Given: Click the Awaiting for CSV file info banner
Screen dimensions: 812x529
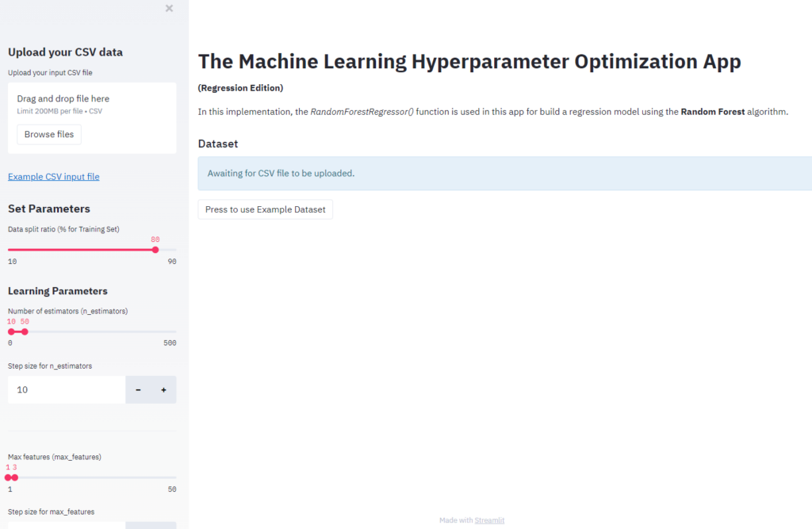Looking at the screenshot, I should pyautogui.click(x=504, y=174).
